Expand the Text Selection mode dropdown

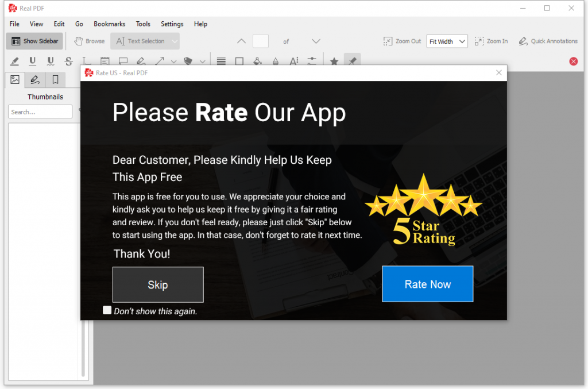175,41
